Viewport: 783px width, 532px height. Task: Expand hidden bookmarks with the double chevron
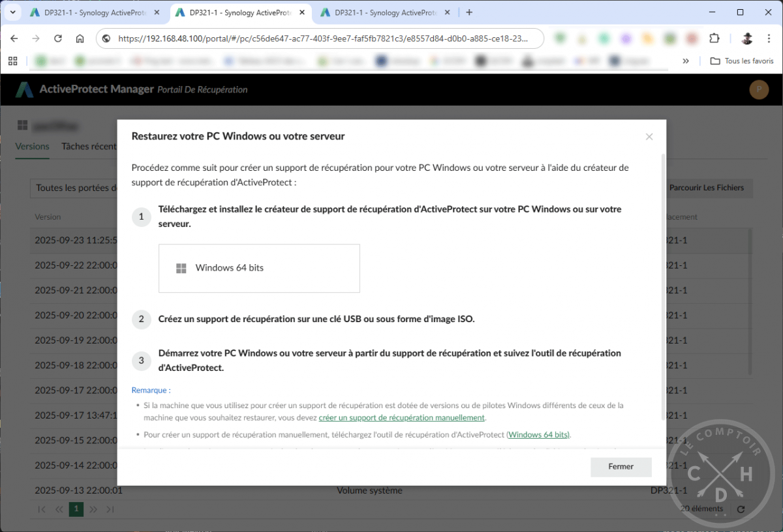(x=686, y=60)
